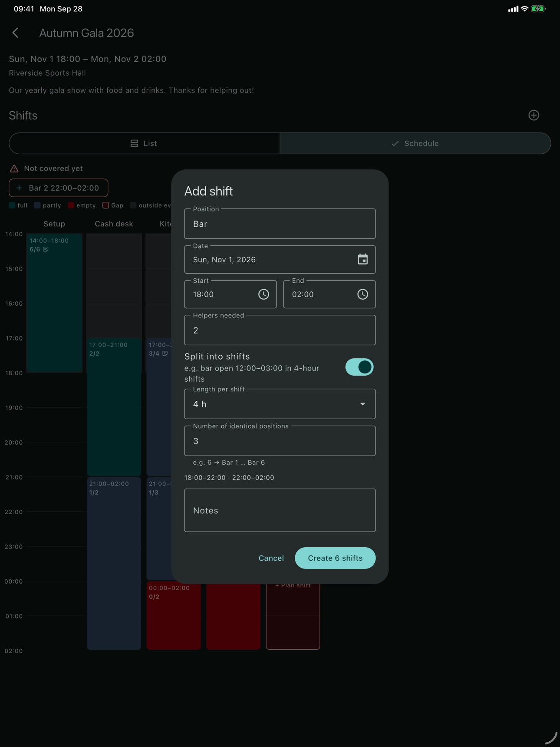Click into the Notes text area
Screen dimensions: 560x747
click(280, 510)
